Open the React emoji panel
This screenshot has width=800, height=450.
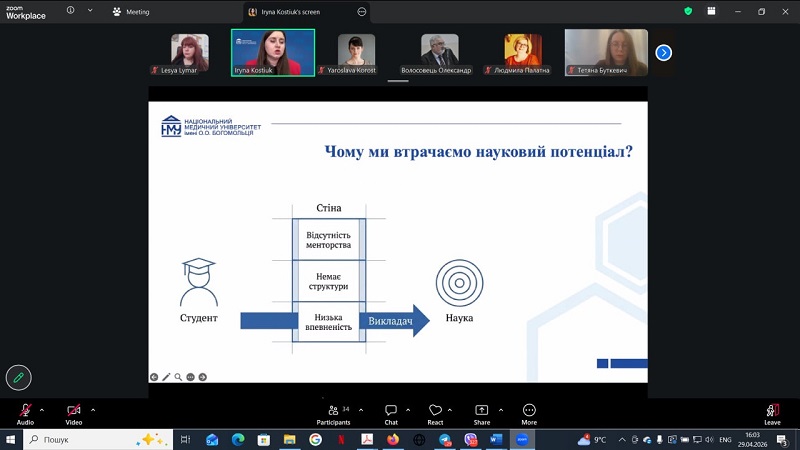[435, 414]
